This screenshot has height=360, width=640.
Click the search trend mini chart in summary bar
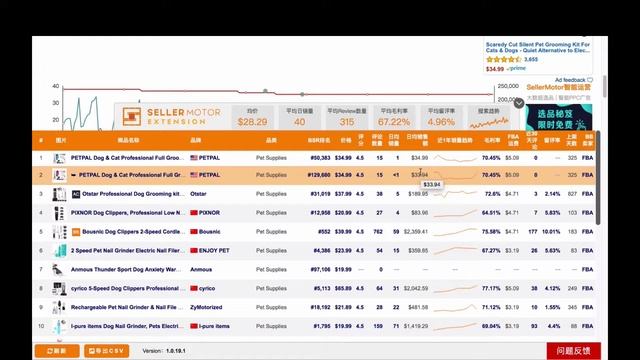[489, 122]
